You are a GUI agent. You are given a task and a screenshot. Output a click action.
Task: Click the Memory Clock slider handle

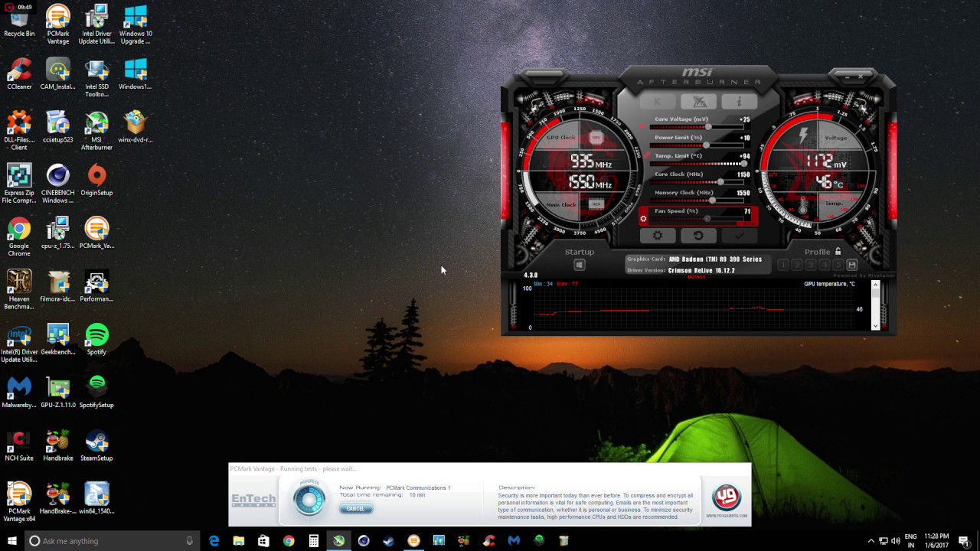[713, 201]
